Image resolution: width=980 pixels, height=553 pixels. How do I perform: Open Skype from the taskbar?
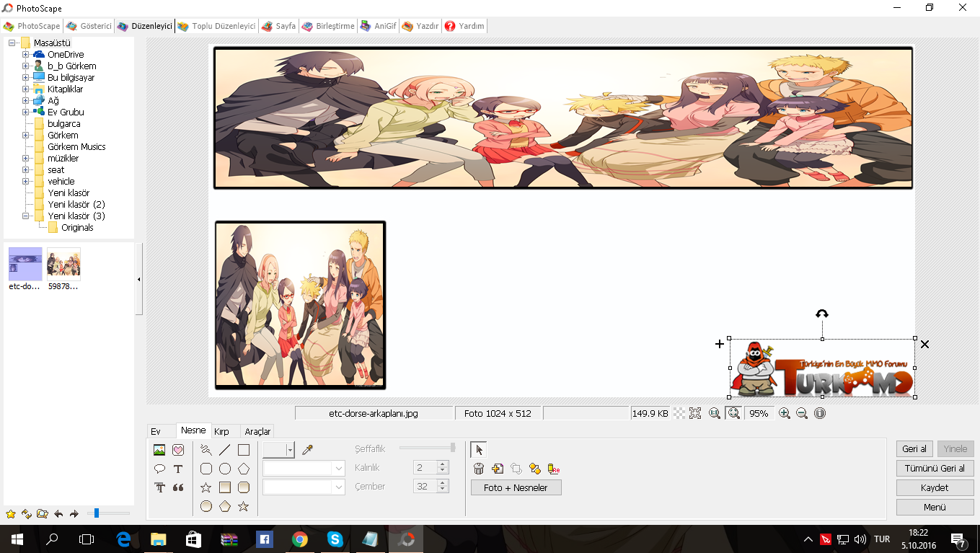coord(335,539)
